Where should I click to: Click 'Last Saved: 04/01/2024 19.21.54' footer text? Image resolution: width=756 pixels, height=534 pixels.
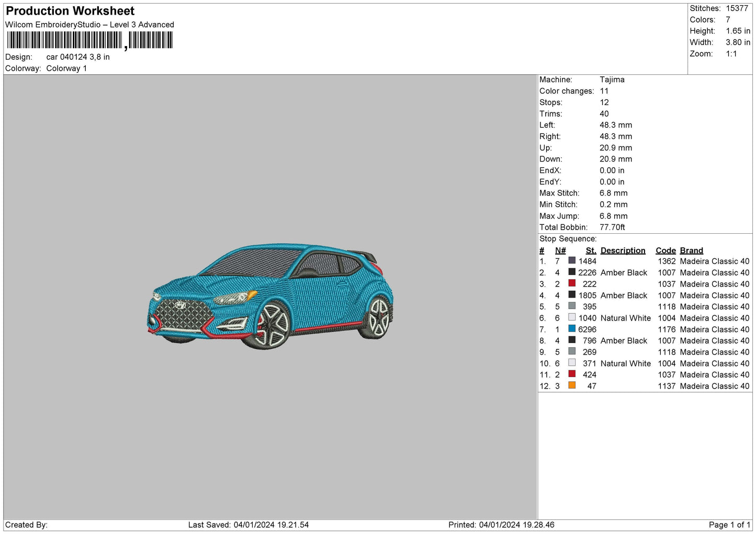click(249, 525)
